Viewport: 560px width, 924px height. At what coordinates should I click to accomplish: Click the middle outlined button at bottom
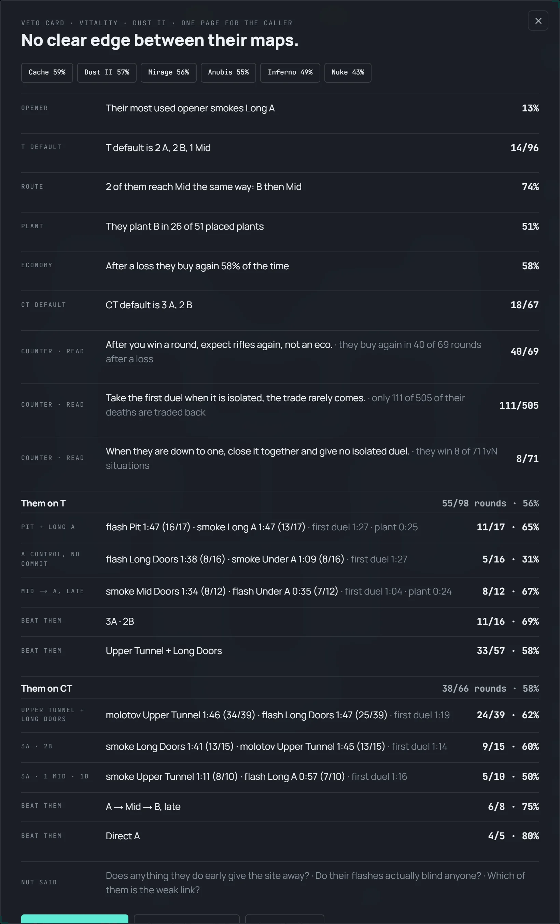(186, 919)
